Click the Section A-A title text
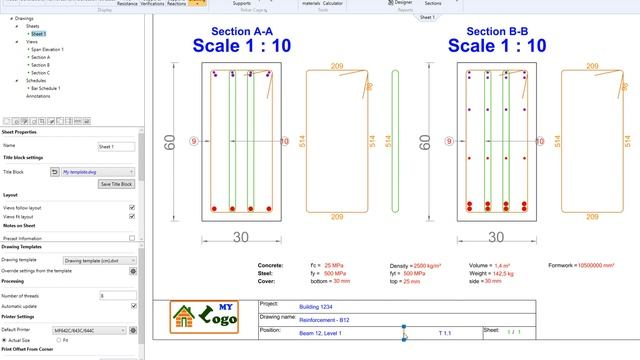 242,31
